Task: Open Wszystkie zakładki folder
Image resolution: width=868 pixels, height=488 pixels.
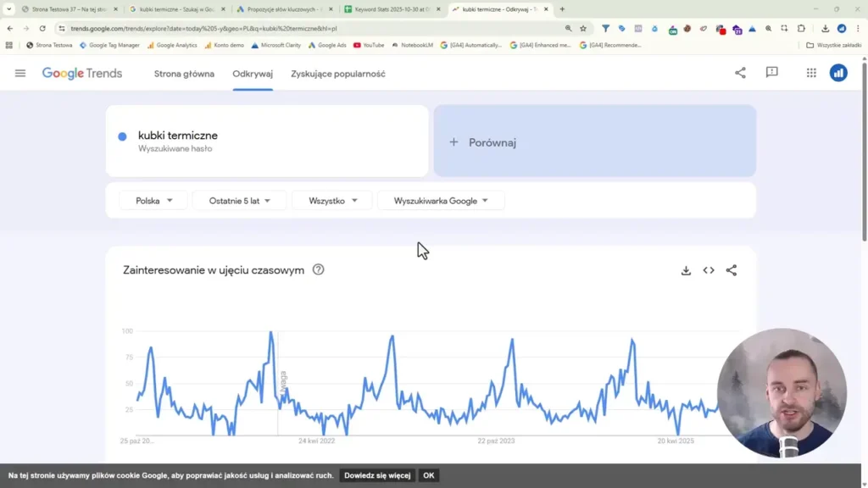Action: tap(834, 46)
